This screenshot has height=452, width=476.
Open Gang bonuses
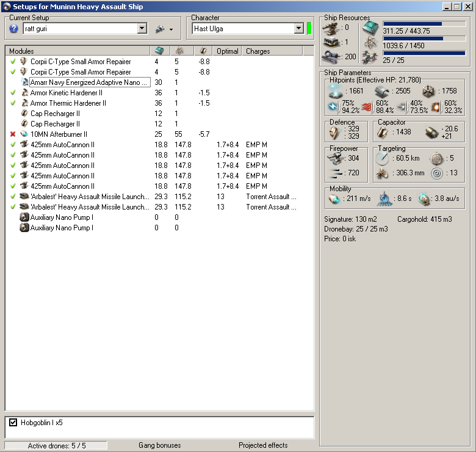click(160, 445)
